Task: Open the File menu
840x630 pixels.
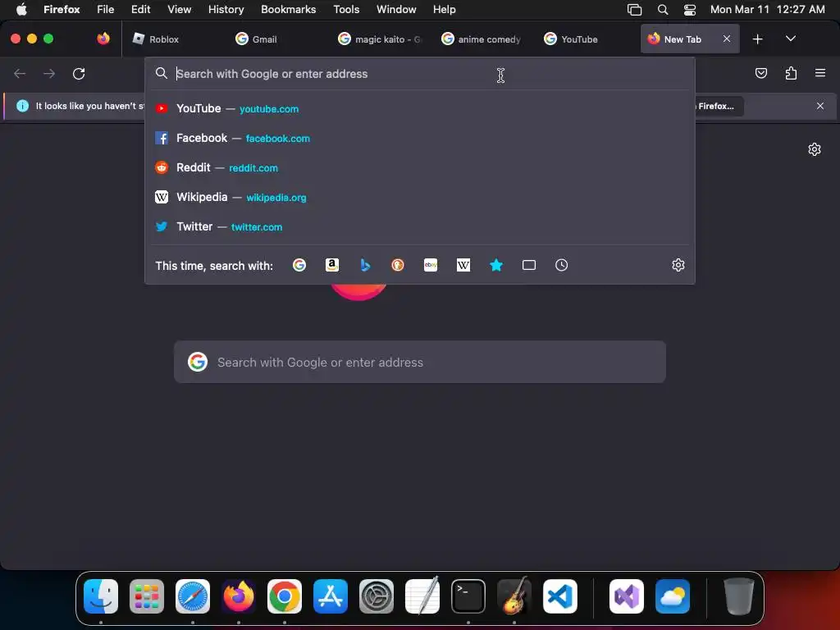Action: tap(105, 9)
